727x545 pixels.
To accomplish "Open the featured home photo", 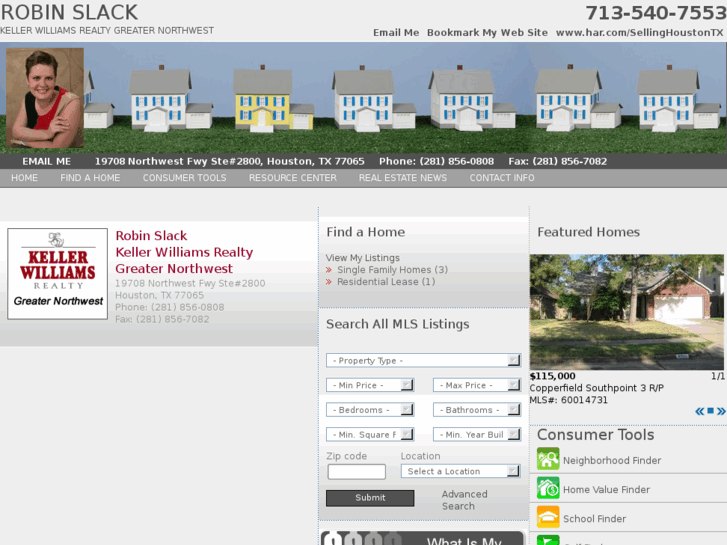I will click(x=626, y=312).
